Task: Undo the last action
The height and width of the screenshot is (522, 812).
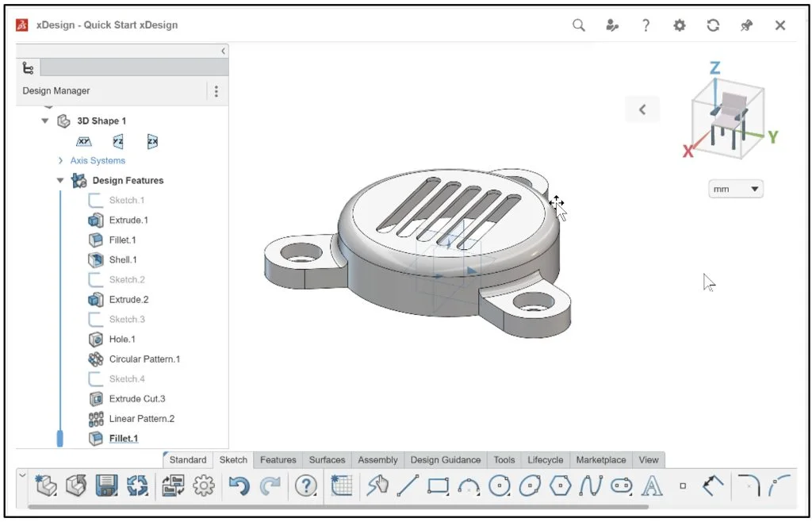Action: pyautogui.click(x=239, y=485)
